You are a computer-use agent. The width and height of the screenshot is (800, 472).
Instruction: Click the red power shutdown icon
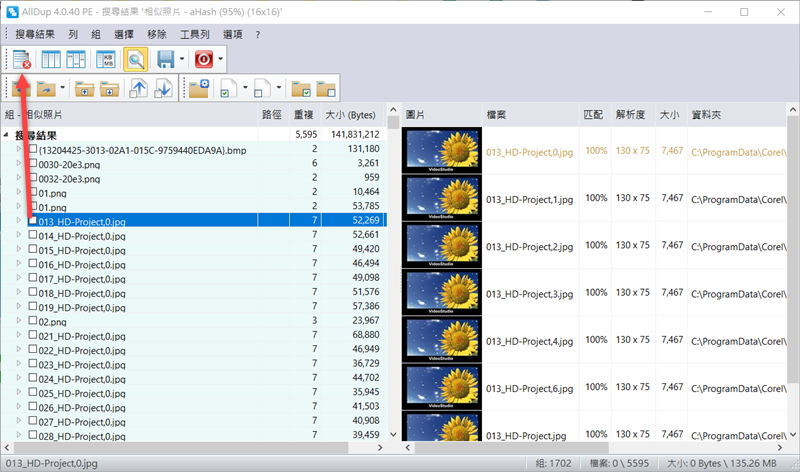point(204,60)
